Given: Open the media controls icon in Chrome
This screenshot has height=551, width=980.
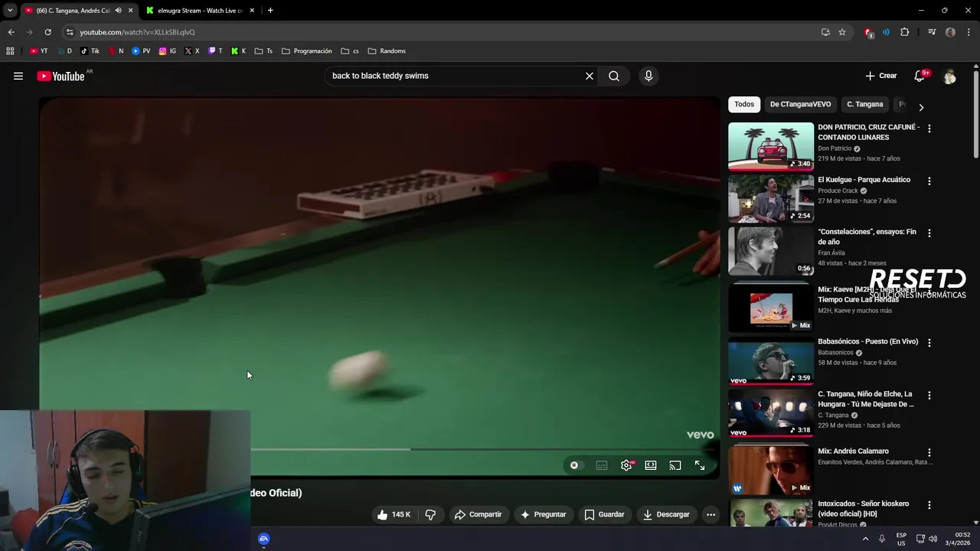Looking at the screenshot, I should coord(932,32).
